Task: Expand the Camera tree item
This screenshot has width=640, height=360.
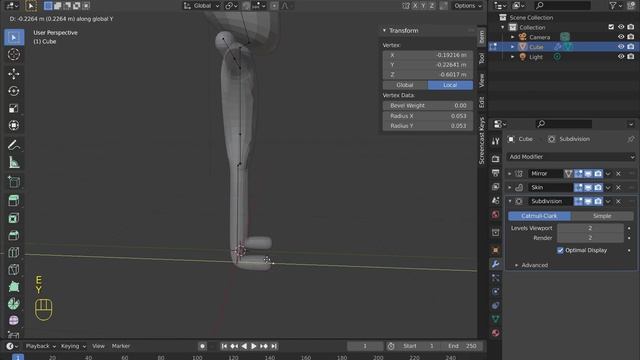Action: click(x=513, y=37)
